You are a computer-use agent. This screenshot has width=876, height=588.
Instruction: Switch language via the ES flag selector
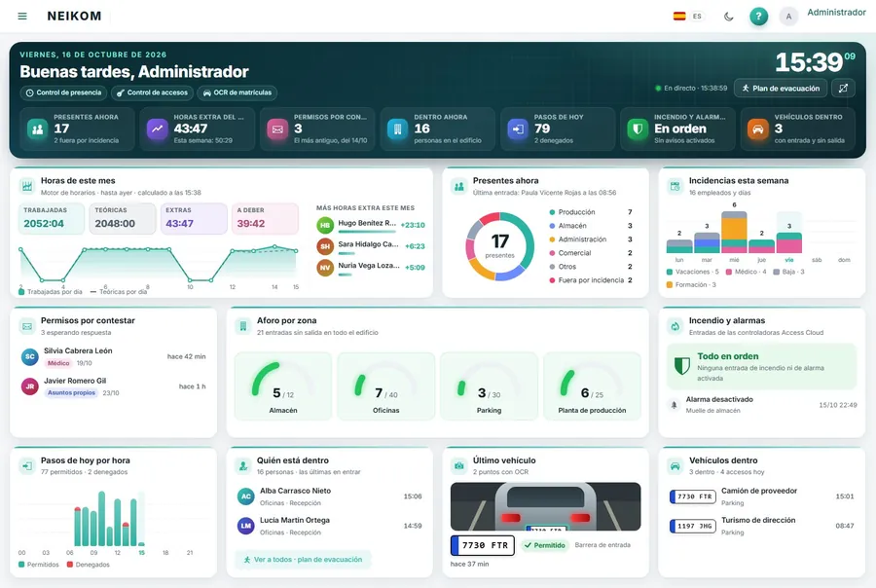pos(688,17)
